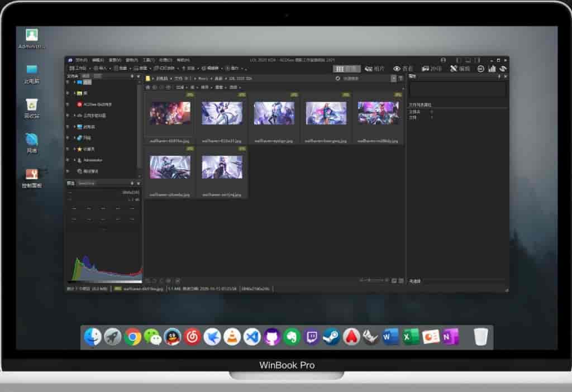Open the Tools menu in menu bar
Image resolution: width=572 pixels, height=392 pixels.
click(x=148, y=60)
